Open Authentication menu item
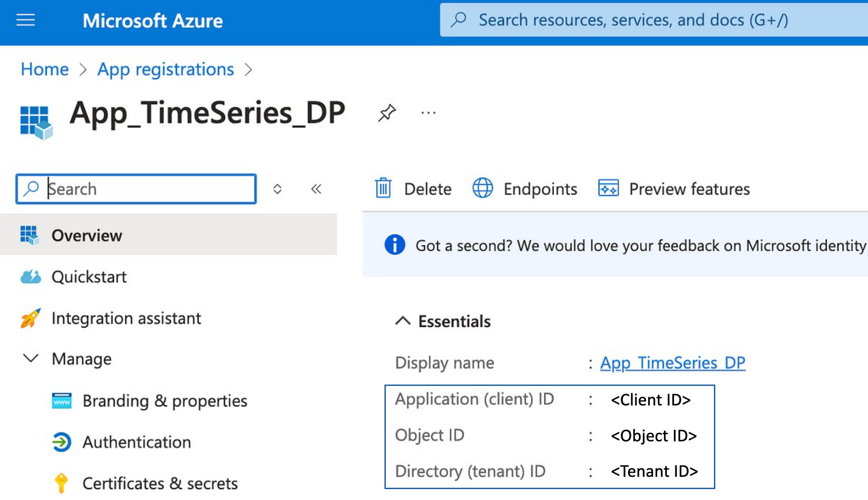 click(136, 442)
